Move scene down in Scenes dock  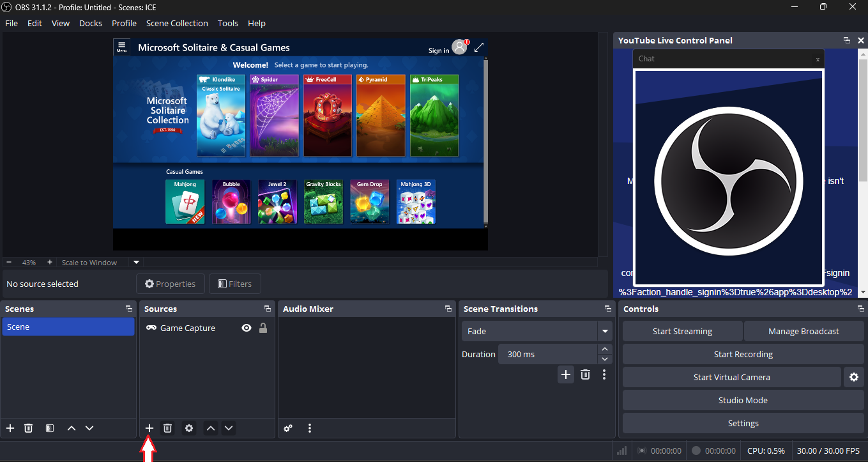coord(89,428)
